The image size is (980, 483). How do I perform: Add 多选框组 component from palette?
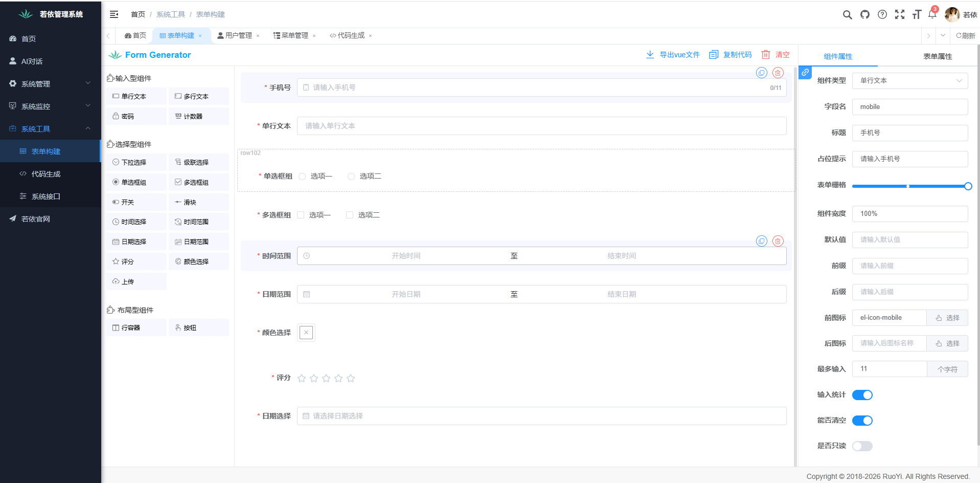(x=199, y=182)
